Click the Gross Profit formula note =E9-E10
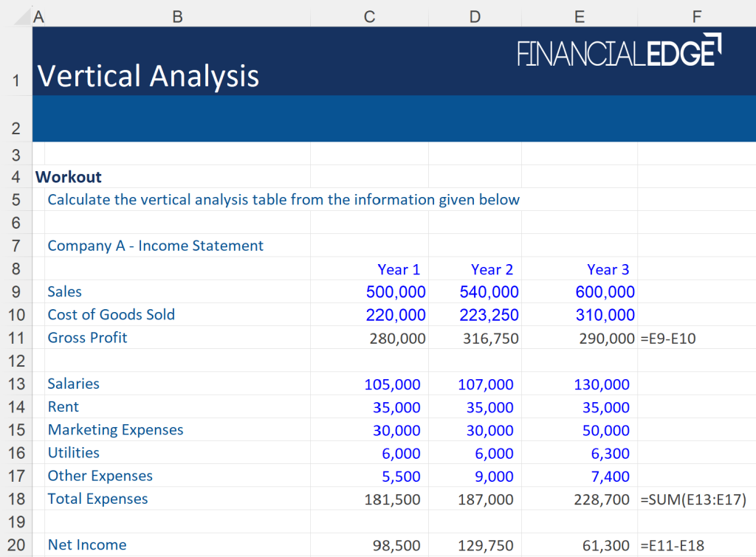 tap(667, 338)
